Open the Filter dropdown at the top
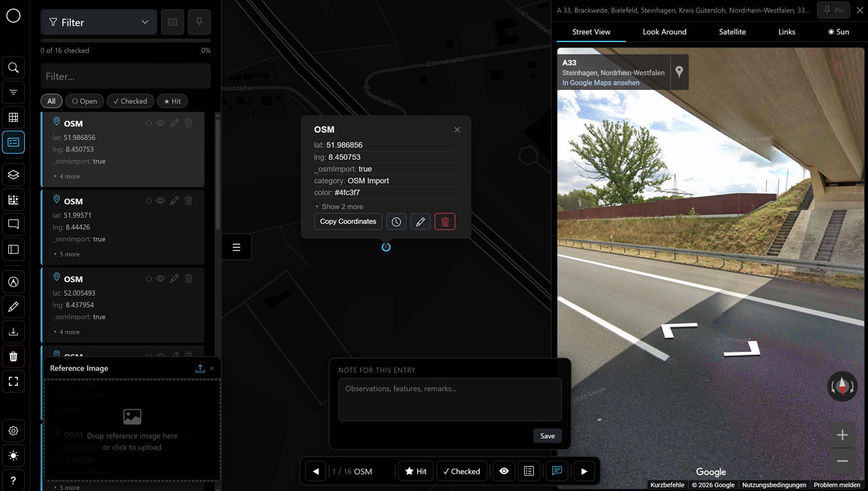868x491 pixels. 99,22
